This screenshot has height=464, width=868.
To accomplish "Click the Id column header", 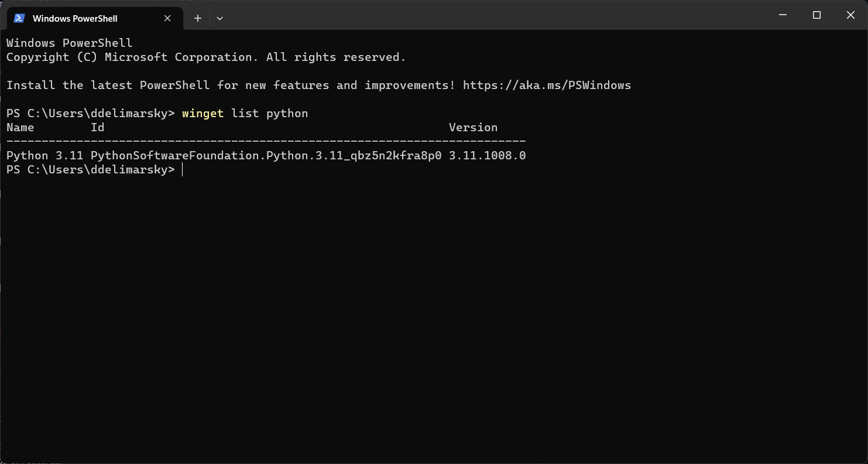I will click(97, 127).
